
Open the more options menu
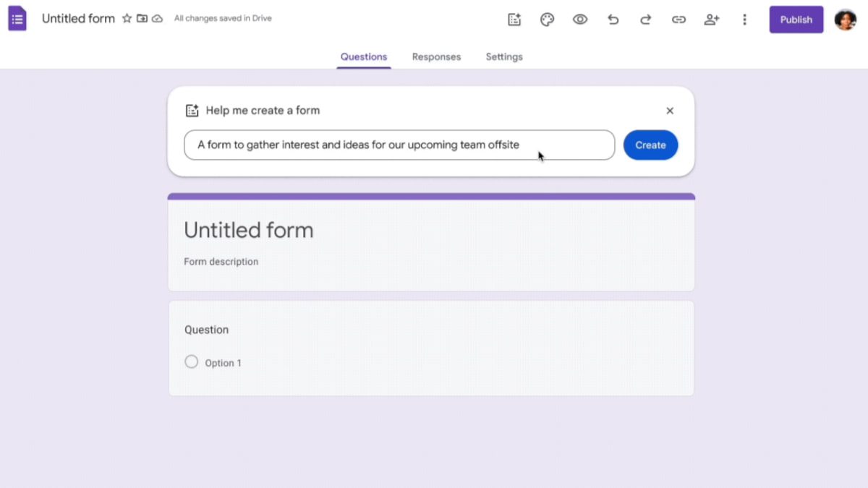tap(744, 20)
